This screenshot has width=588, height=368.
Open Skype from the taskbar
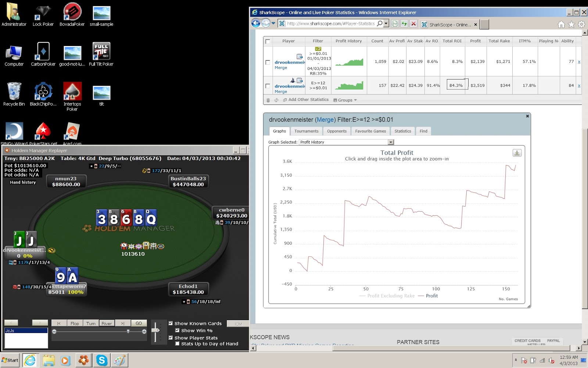(101, 360)
